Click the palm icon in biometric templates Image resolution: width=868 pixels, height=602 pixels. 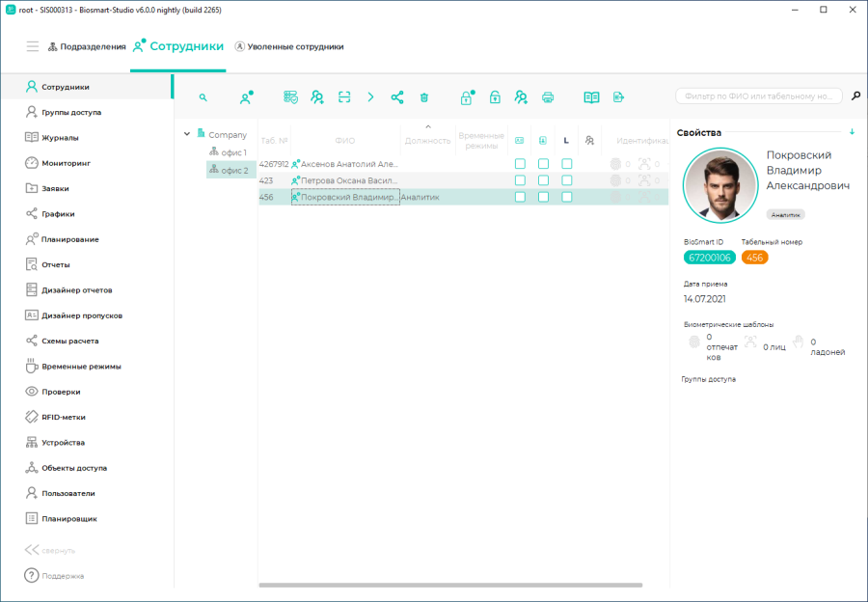(x=798, y=342)
